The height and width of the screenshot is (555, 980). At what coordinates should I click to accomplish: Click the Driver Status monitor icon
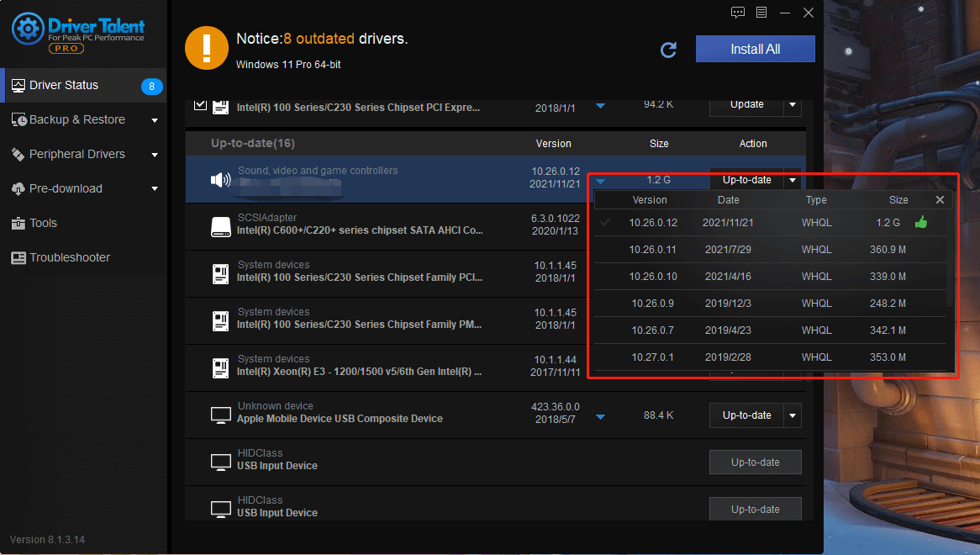[x=18, y=86]
